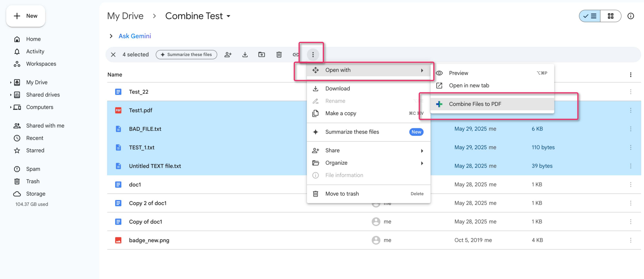Select Open in new tab
The width and height of the screenshot is (644, 279).
(492, 85)
